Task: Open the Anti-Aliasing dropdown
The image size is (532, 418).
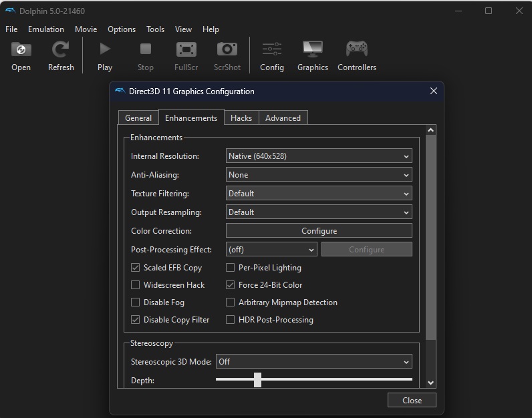Action: (x=319, y=174)
